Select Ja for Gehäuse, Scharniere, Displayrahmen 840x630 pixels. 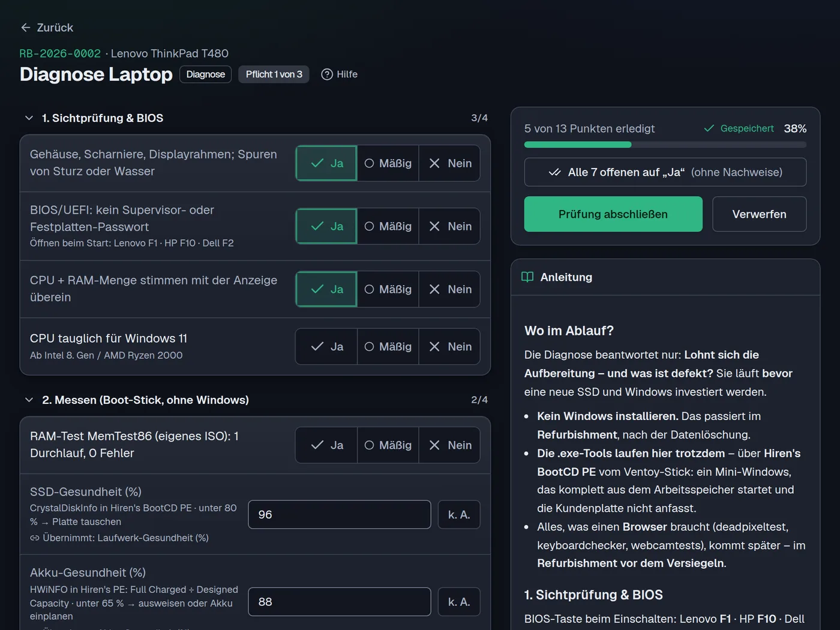pos(326,163)
